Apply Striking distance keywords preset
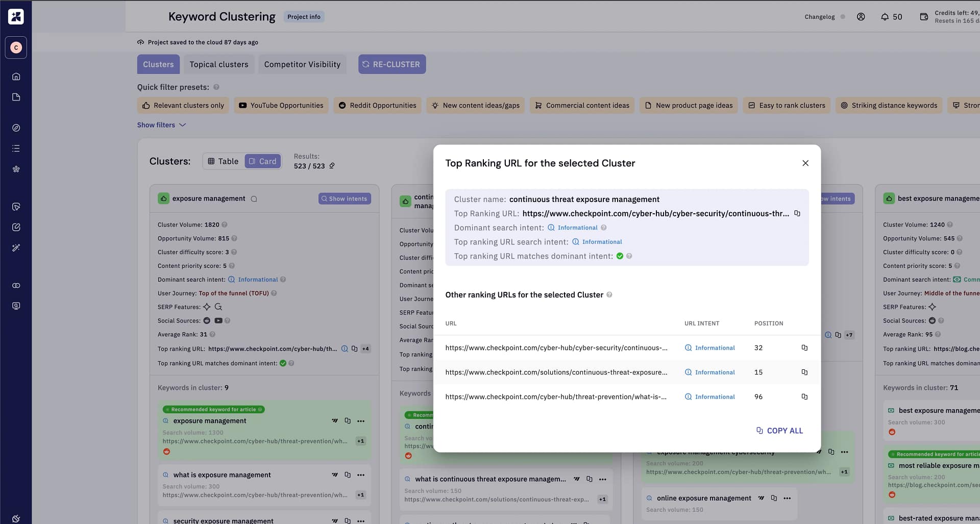Image resolution: width=980 pixels, height=524 pixels. (889, 106)
